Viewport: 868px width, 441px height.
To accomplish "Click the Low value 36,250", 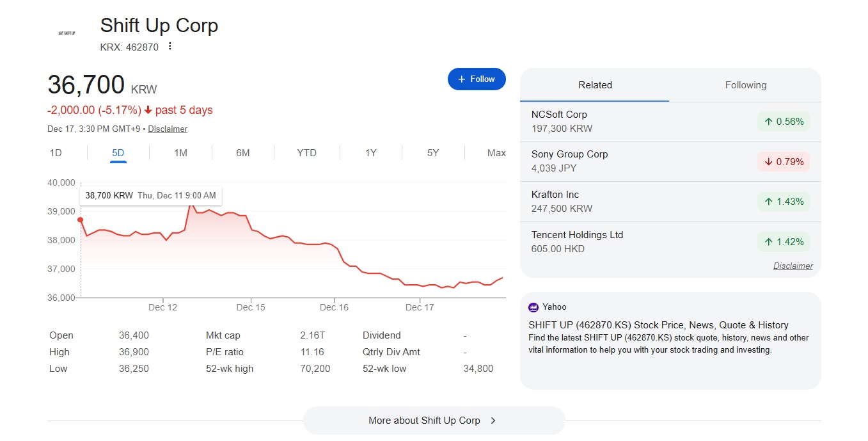I will point(134,369).
